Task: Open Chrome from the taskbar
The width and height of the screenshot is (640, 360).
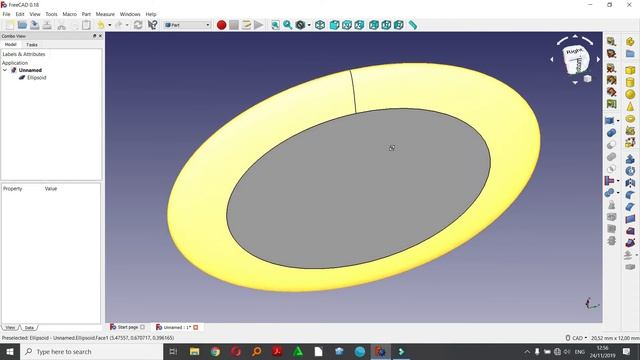Action: tap(215, 351)
